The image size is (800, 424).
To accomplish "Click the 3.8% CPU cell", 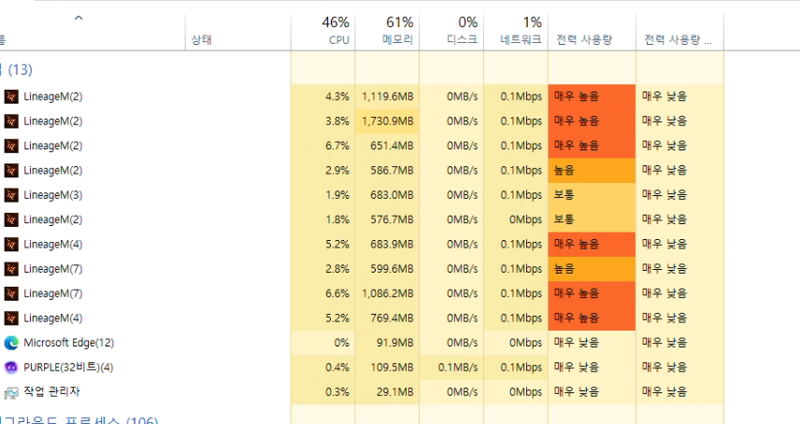I will pyautogui.click(x=323, y=121).
